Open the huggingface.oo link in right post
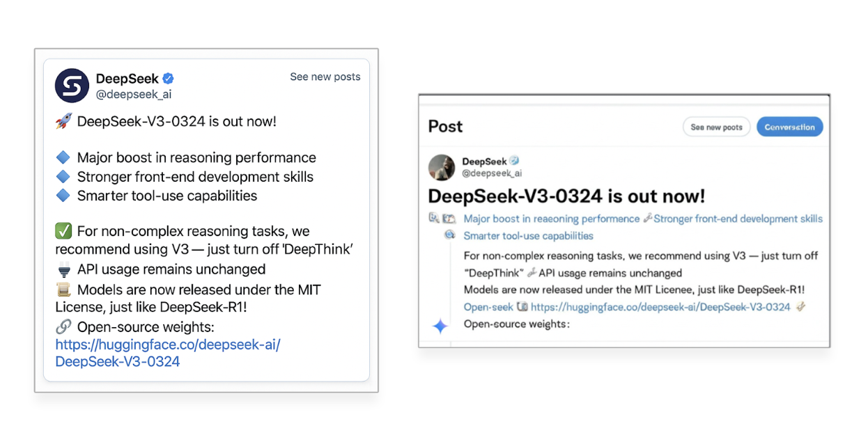Viewport: 868px width, 433px height. pos(660,307)
